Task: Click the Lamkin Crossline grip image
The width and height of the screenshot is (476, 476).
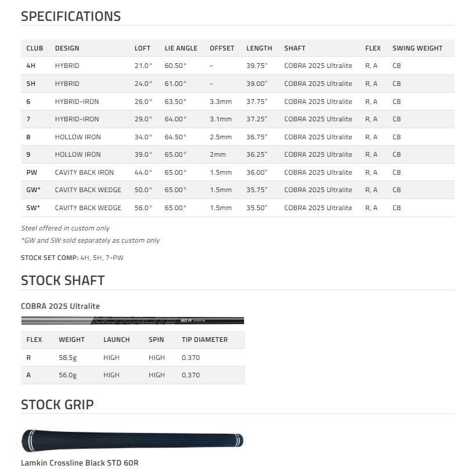Action: pyautogui.click(x=132, y=441)
